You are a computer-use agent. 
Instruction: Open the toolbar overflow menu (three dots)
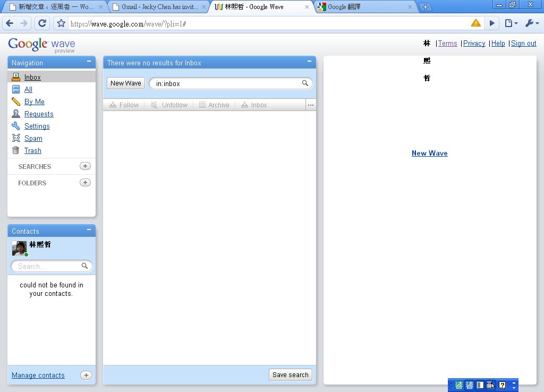310,105
